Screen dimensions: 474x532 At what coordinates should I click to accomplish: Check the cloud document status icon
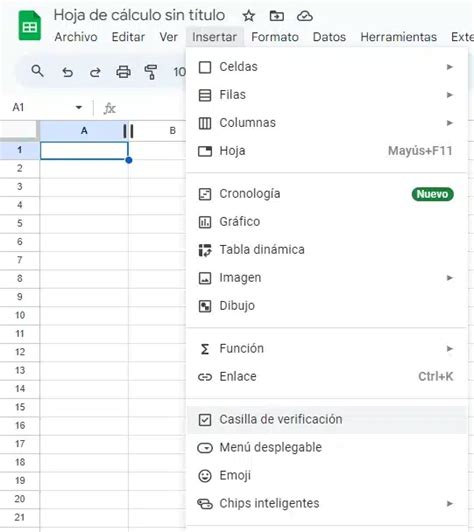[x=305, y=16]
